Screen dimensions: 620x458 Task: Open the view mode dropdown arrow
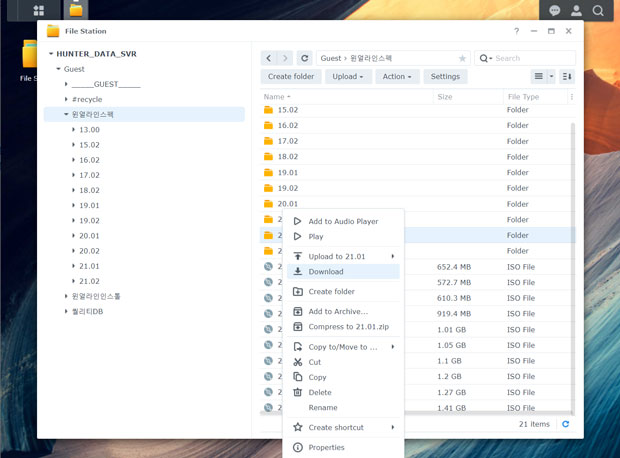(551, 76)
